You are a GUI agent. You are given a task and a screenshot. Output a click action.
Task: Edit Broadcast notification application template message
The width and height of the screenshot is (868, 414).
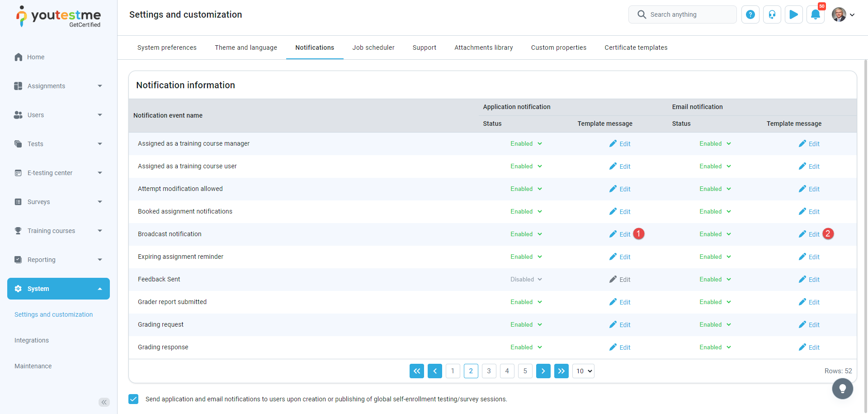pos(620,234)
